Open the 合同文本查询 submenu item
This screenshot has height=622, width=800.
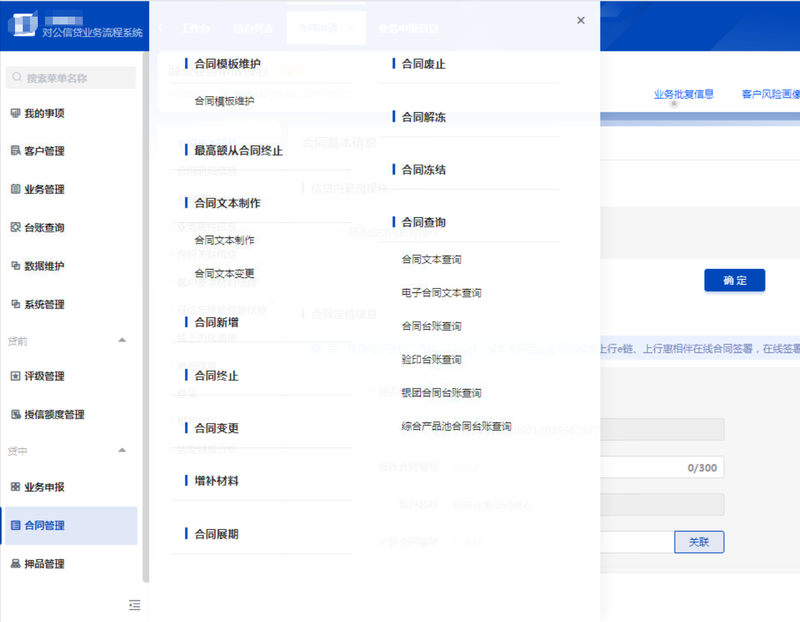[431, 259]
